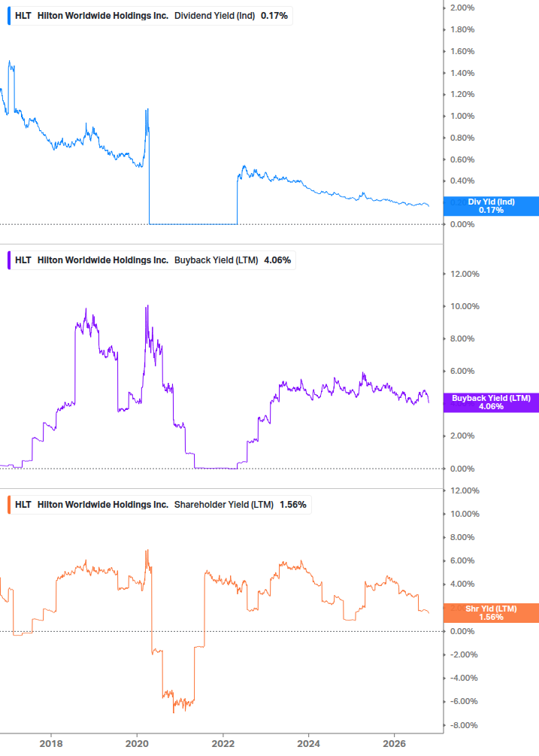Click the 2024 label on the time axis
Image resolution: width=539 pixels, height=756 pixels.
(308, 743)
